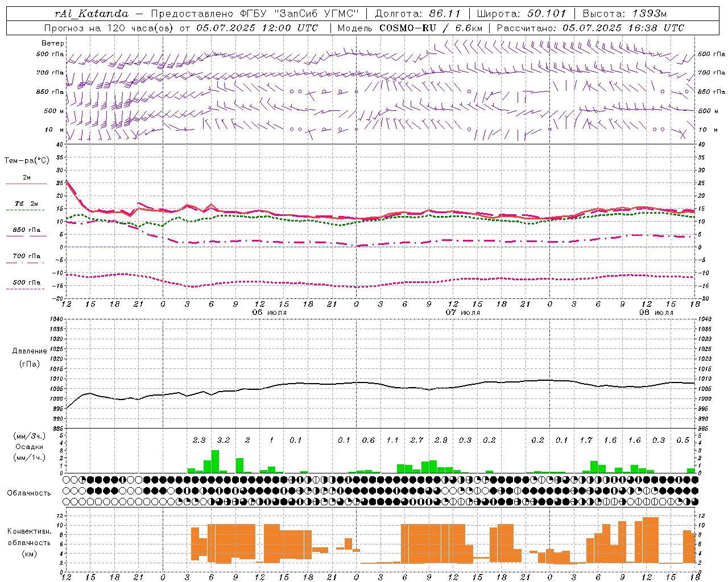This screenshot has height=582, width=728.
Task: Click the 2м temperature legend line
Action: point(26,180)
